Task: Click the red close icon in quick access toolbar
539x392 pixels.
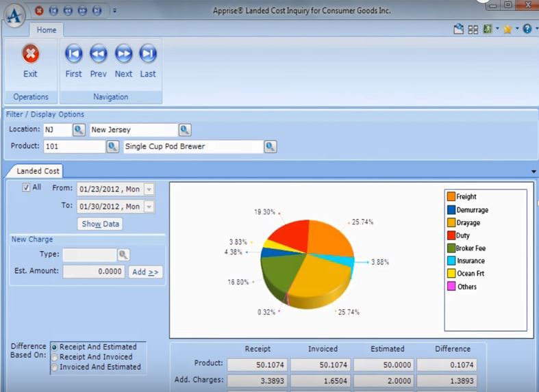Action: coord(39,11)
